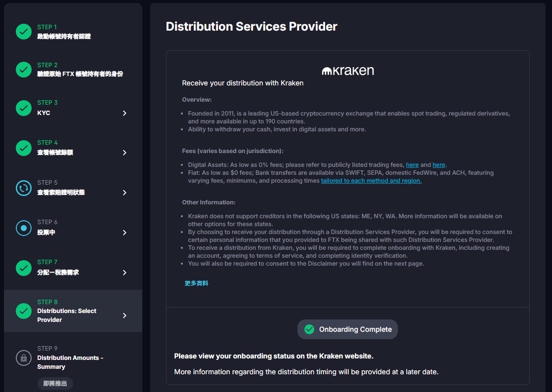Click the green checkmark icon beside KYC

coord(24,108)
